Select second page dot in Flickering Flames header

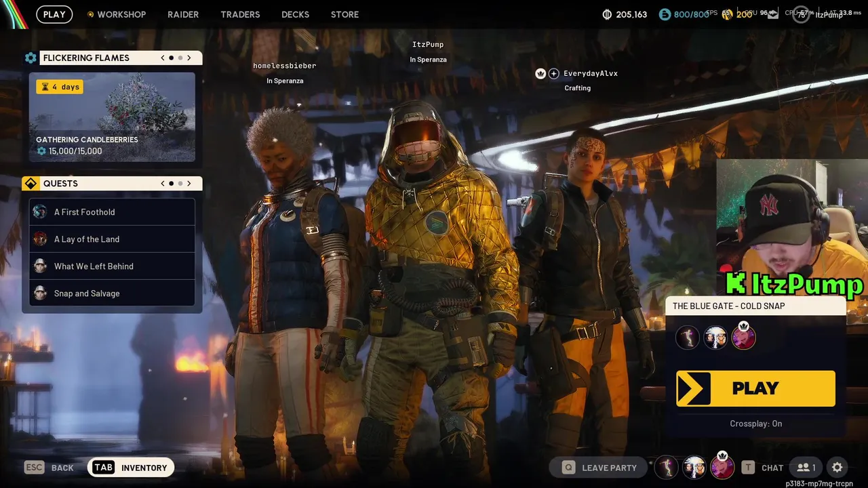(180, 58)
